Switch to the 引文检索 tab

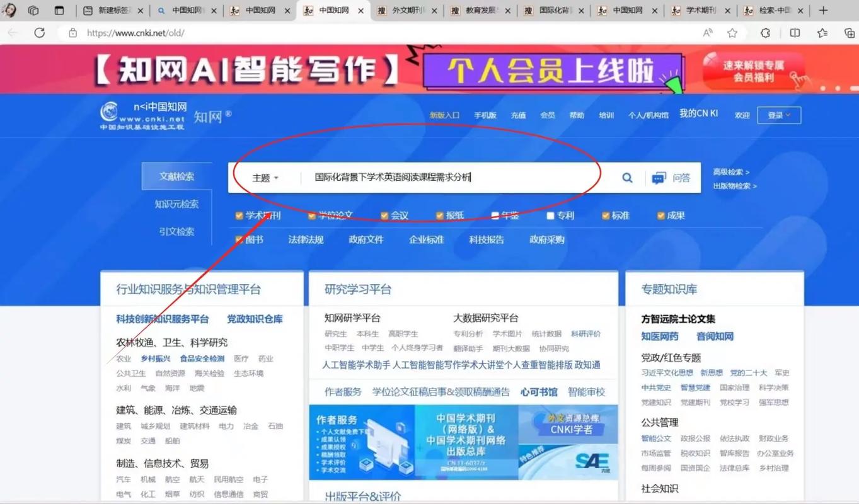176,231
